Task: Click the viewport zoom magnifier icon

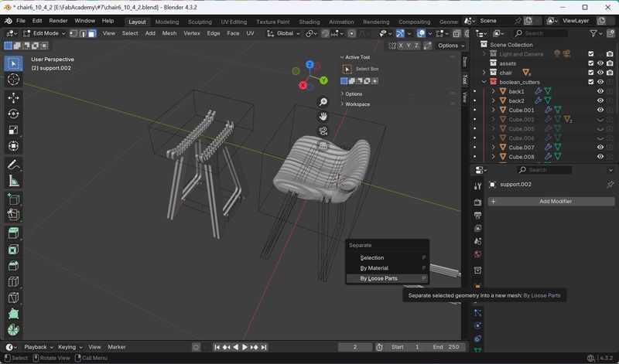Action: coord(323,102)
